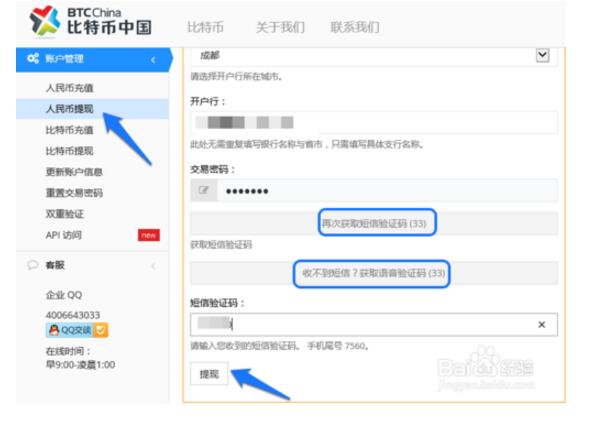Click the 企业 QQ label
The image size is (616, 430).
pyautogui.click(x=64, y=295)
